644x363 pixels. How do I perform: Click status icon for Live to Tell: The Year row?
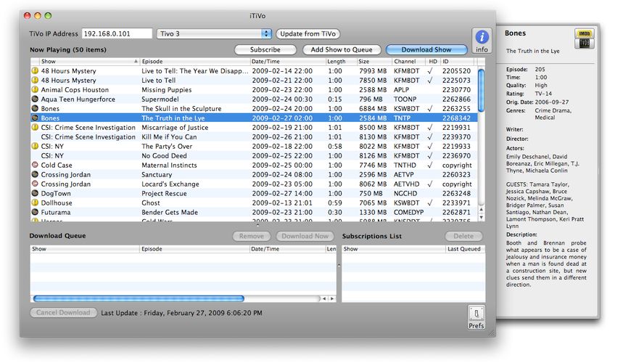35,70
